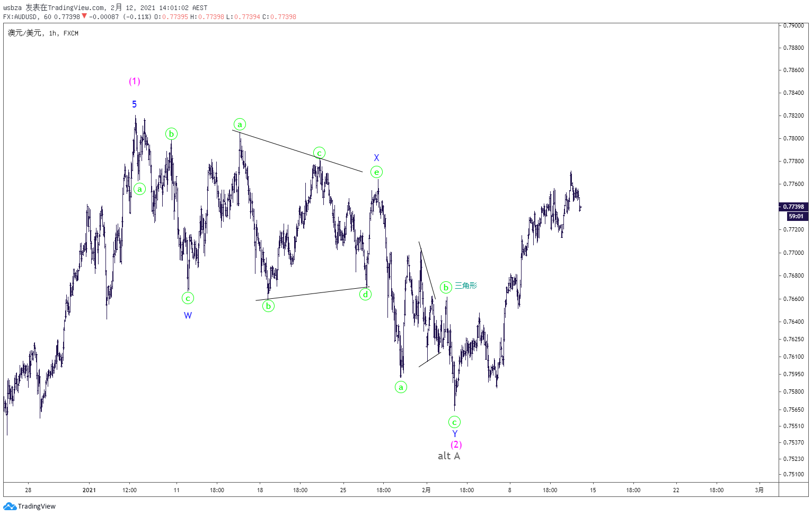Select the upper triangle trendline from a to c
The image size is (812, 516).
297,151
